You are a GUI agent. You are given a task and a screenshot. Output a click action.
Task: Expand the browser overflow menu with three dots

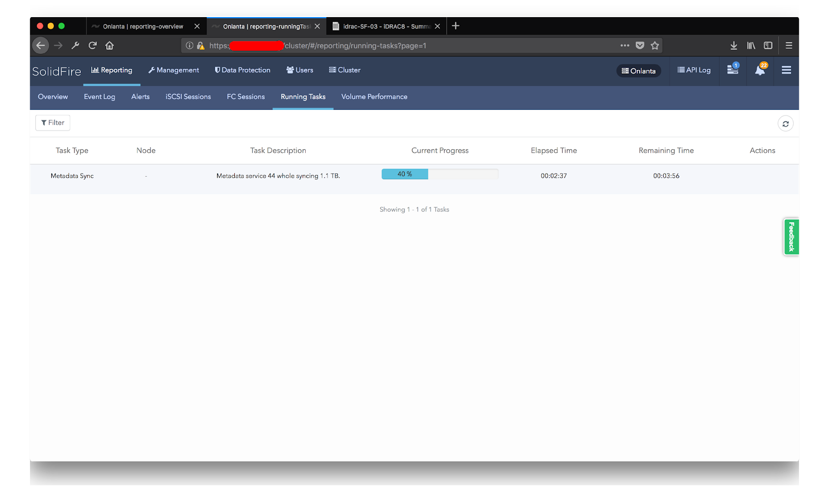(x=625, y=46)
